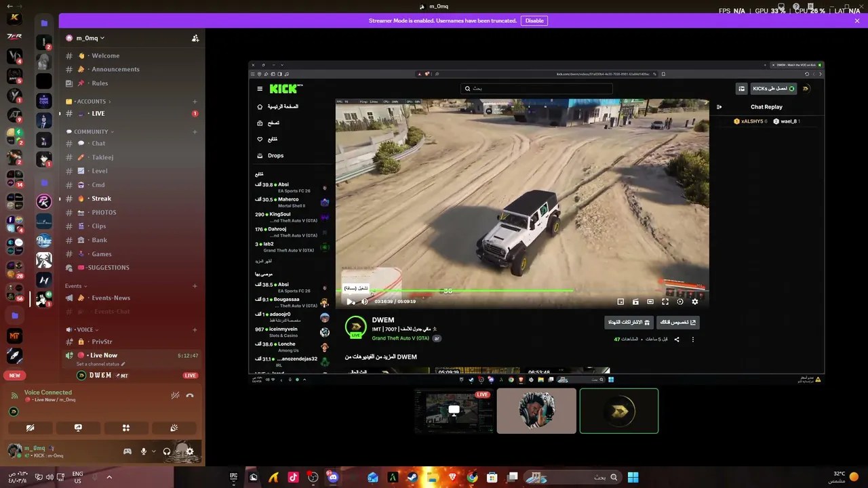Open the MT server icon in server list
Image resolution: width=868 pixels, height=488 pixels.
(14, 336)
